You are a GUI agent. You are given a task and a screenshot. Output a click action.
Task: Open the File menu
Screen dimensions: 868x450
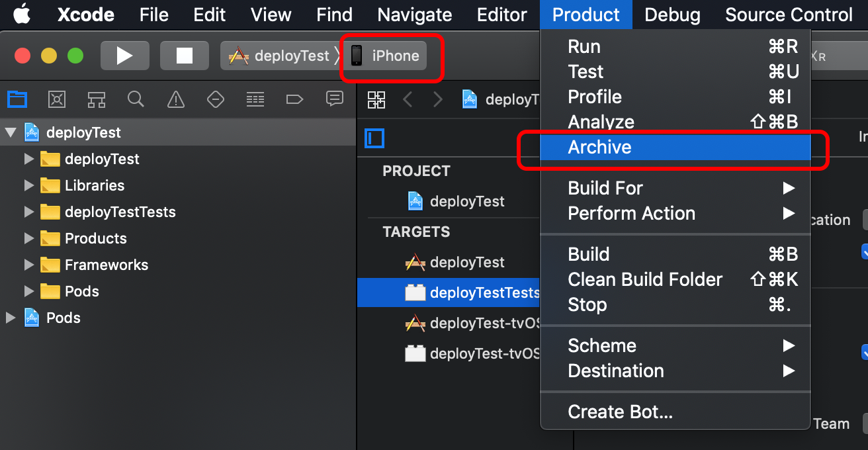click(x=154, y=15)
